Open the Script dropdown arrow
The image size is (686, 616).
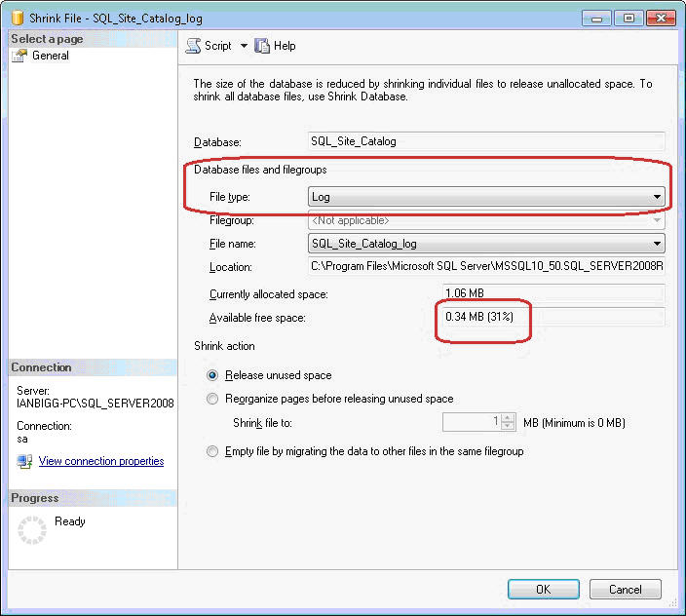click(x=244, y=46)
